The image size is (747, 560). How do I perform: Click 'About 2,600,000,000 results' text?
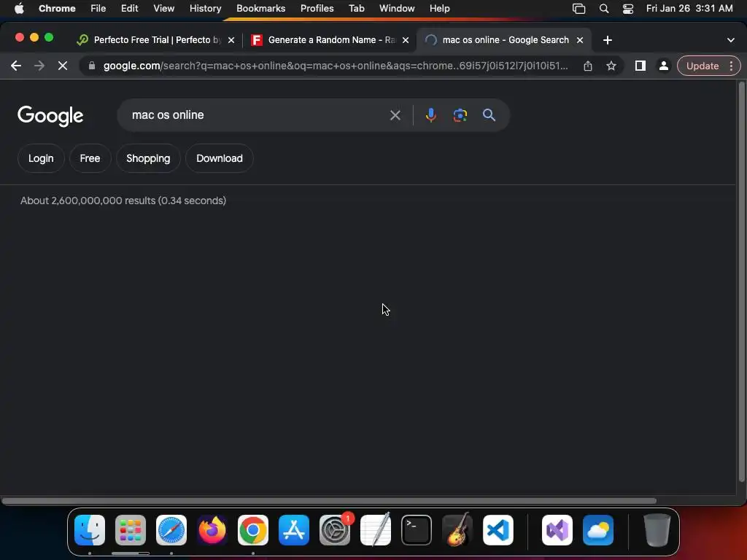[88, 201]
